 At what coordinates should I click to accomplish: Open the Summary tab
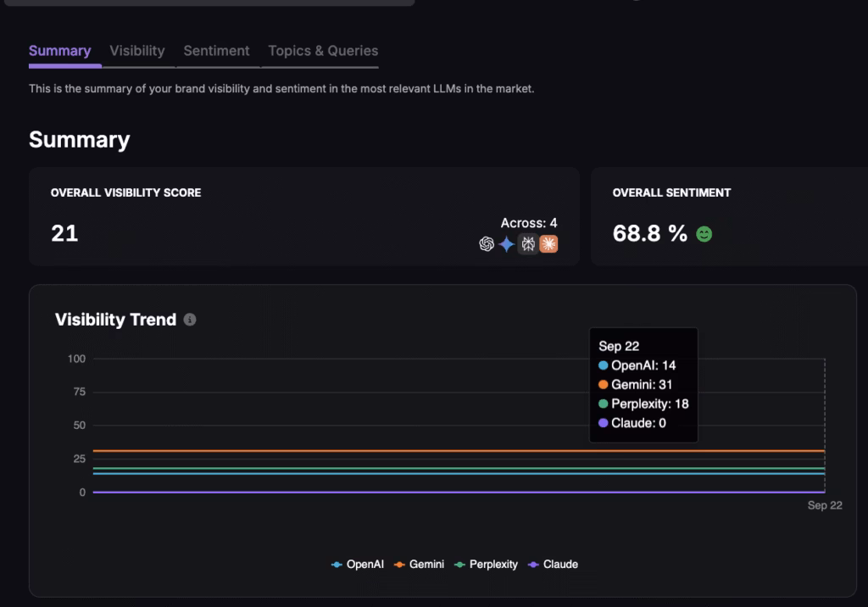(59, 51)
